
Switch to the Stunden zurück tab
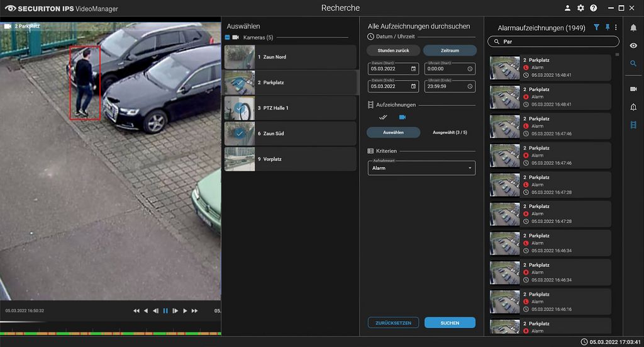(x=393, y=50)
